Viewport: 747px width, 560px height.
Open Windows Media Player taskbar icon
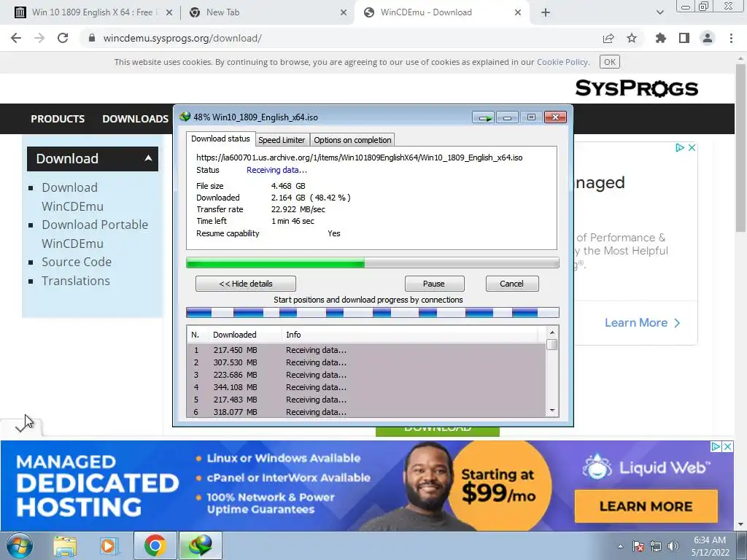108,546
